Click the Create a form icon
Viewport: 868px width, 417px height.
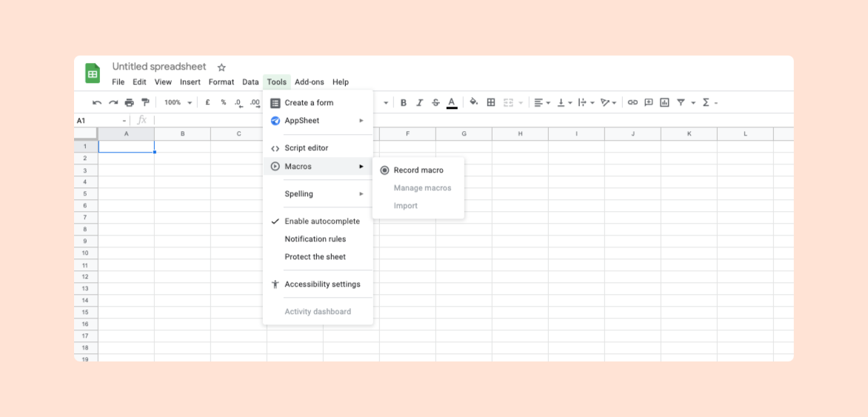[x=275, y=103]
